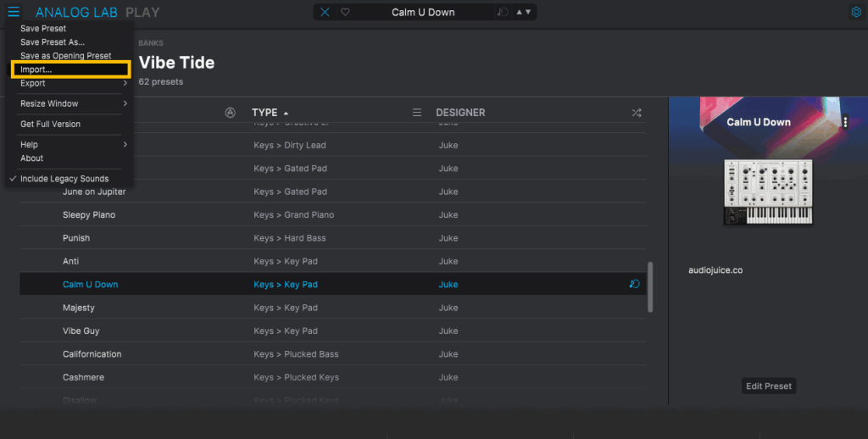Click the audiojuice.co text in the info panel
Screen dimensions: 868x439
(x=715, y=270)
